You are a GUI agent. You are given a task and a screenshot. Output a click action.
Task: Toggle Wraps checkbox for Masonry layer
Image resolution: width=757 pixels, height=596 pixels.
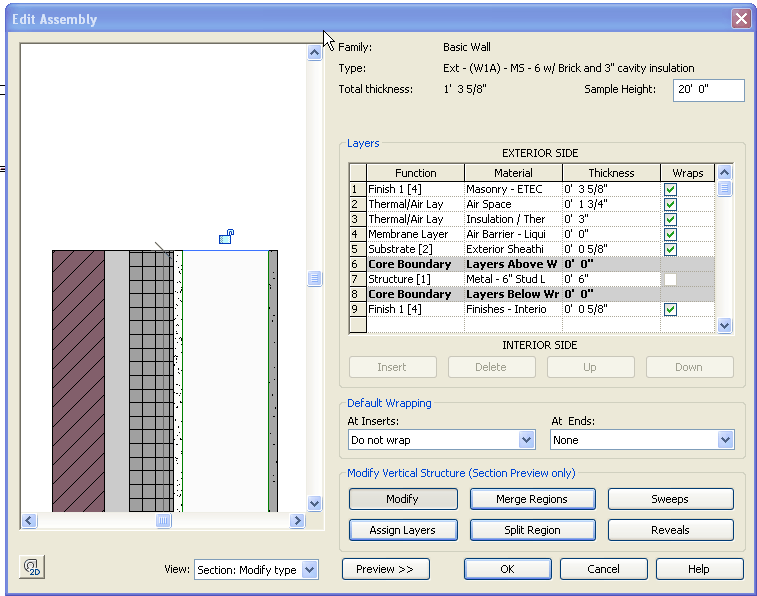coord(670,189)
